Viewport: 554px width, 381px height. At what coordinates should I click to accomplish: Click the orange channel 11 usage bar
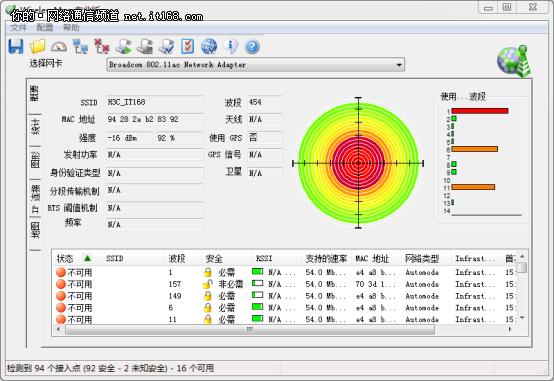coord(473,187)
